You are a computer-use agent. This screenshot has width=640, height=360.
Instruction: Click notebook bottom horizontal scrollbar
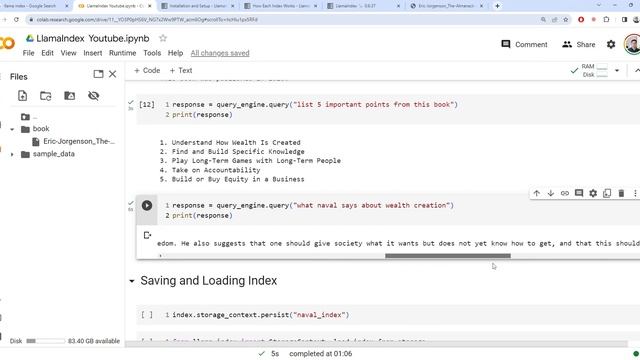click(376, 344)
